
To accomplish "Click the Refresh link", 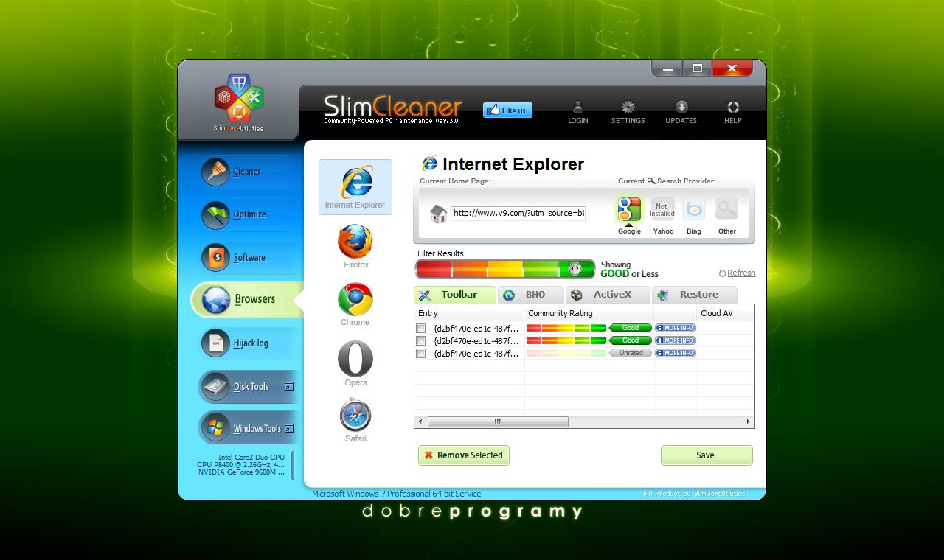I will pos(737,273).
